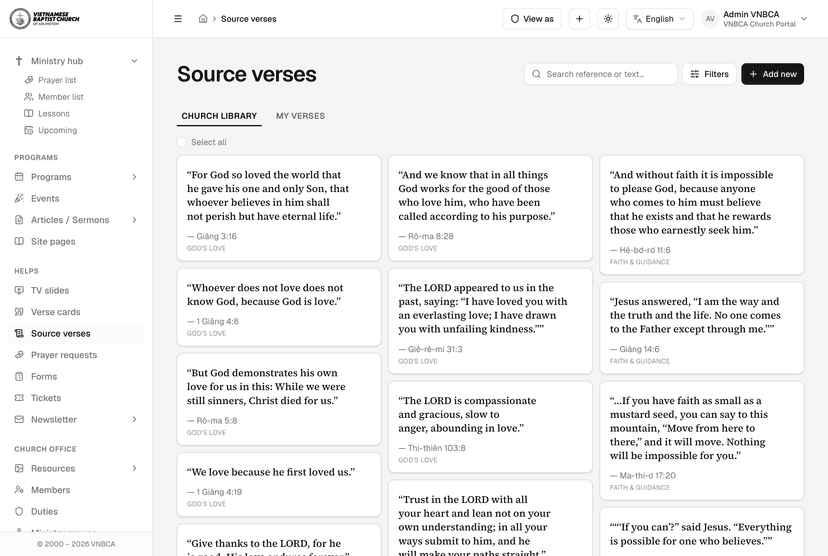828x556 pixels.
Task: Expand the Admin VNBCA account menu
Action: [x=754, y=19]
